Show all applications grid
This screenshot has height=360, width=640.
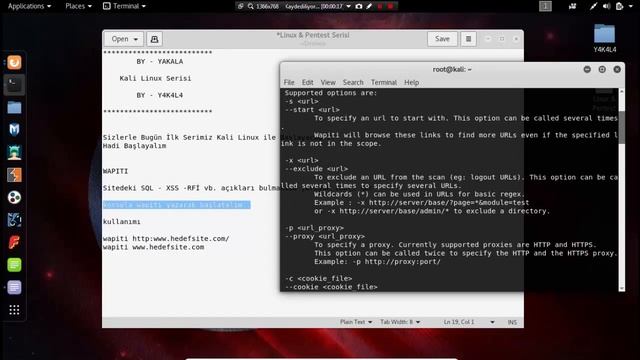pos(14,310)
